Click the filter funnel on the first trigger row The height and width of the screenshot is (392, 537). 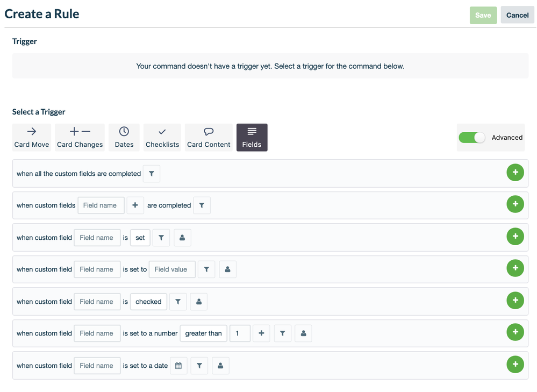coord(151,173)
